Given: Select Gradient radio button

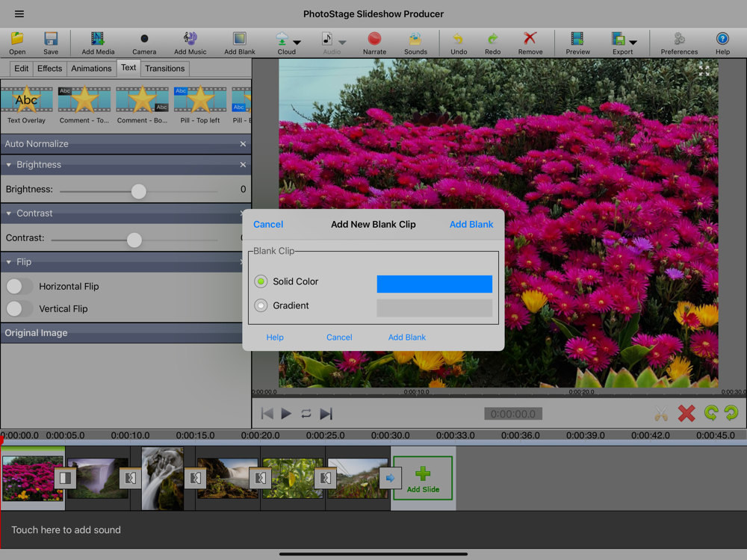Looking at the screenshot, I should [x=261, y=305].
